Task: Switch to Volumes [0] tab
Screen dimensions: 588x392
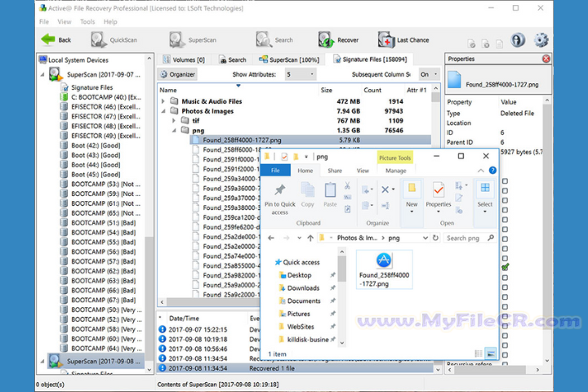Action: point(184,60)
